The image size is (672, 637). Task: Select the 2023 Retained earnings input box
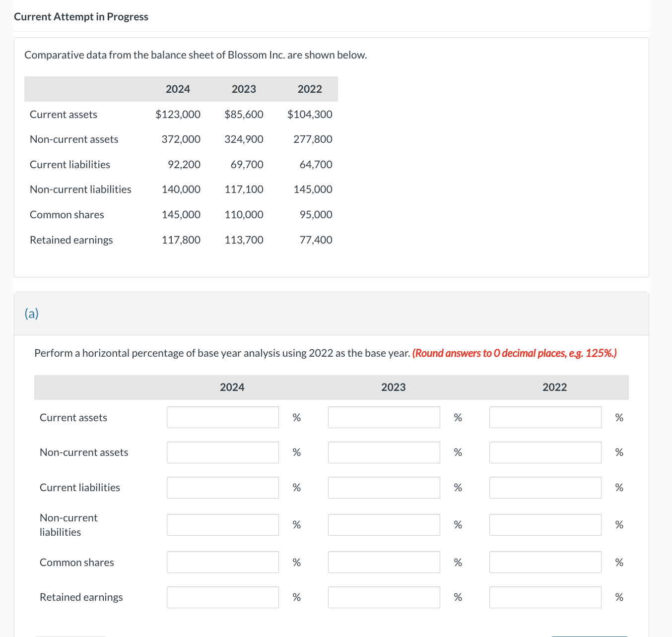(384, 597)
